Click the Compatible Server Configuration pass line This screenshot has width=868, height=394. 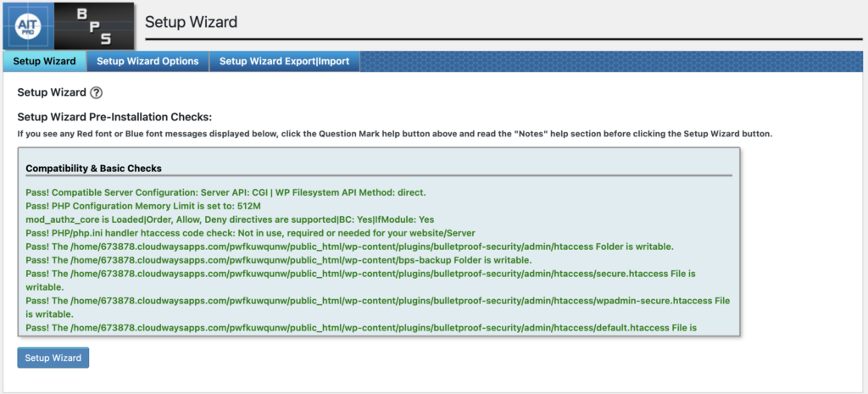click(225, 192)
